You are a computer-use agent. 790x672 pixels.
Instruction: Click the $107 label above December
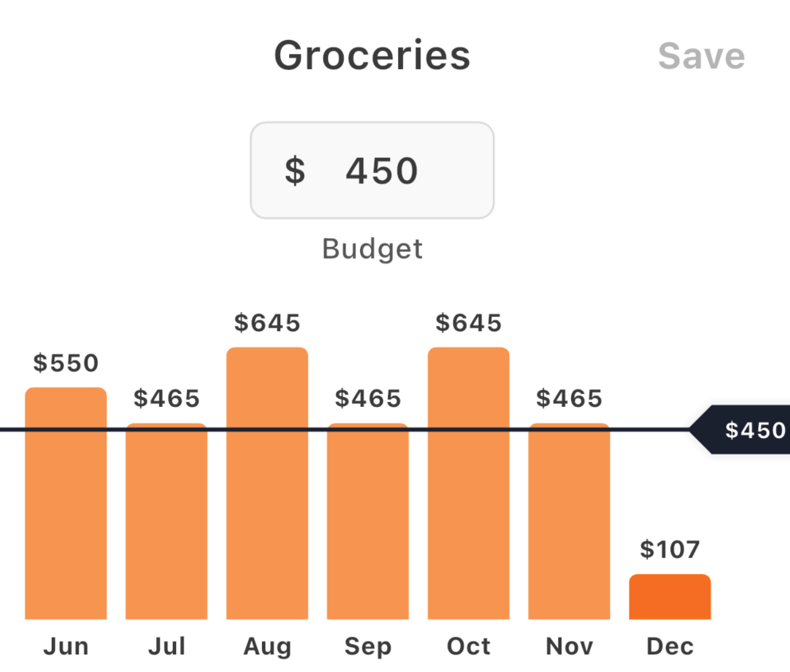(x=670, y=549)
